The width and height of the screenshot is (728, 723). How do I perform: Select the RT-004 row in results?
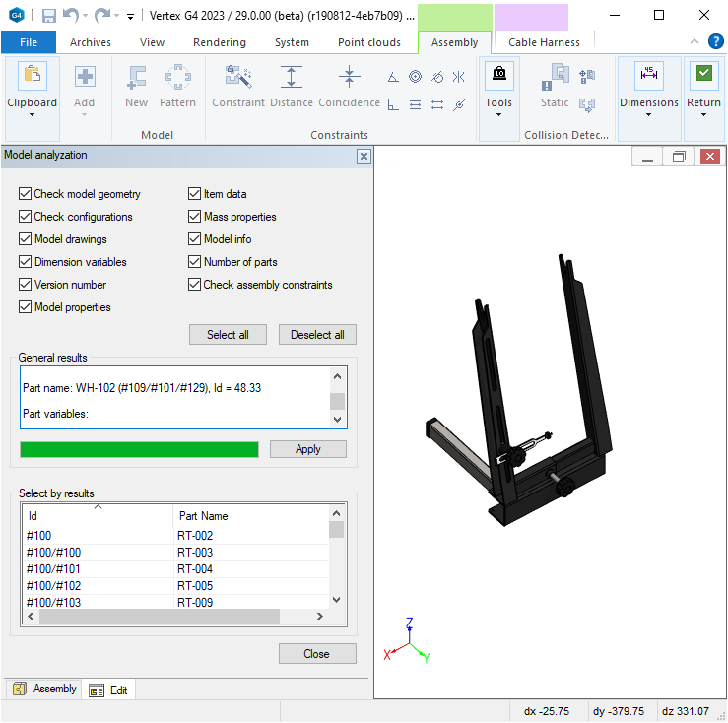pyautogui.click(x=195, y=569)
